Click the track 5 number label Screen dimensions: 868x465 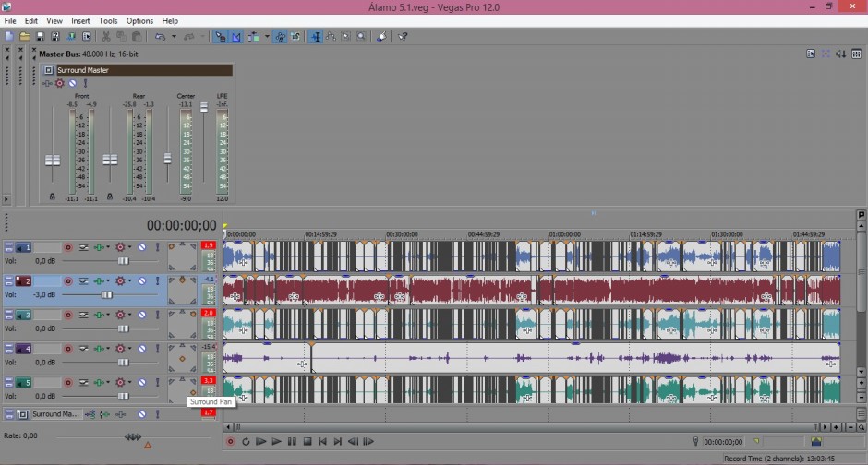(23, 383)
